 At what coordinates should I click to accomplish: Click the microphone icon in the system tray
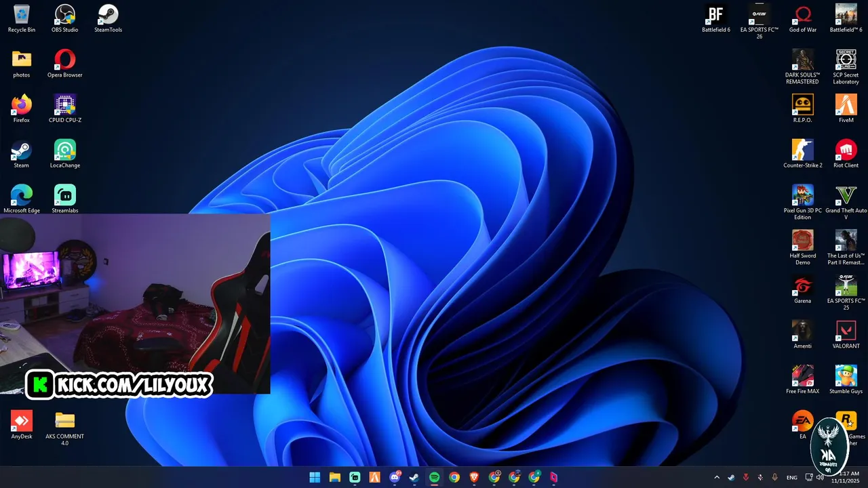pyautogui.click(x=775, y=477)
